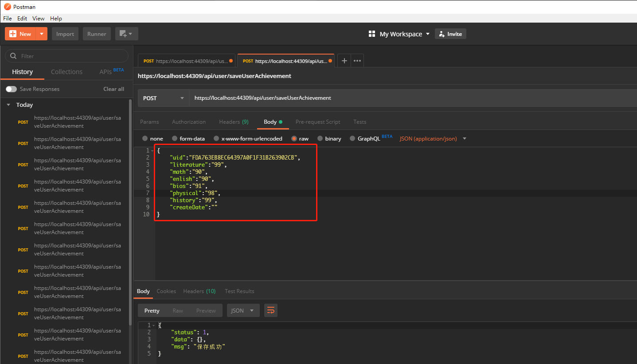
Task: Open a new request tab with the plus icon
Action: pos(344,60)
